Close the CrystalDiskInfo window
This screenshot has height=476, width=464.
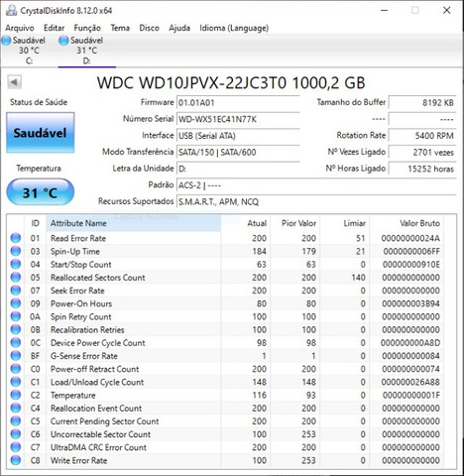coord(446,11)
